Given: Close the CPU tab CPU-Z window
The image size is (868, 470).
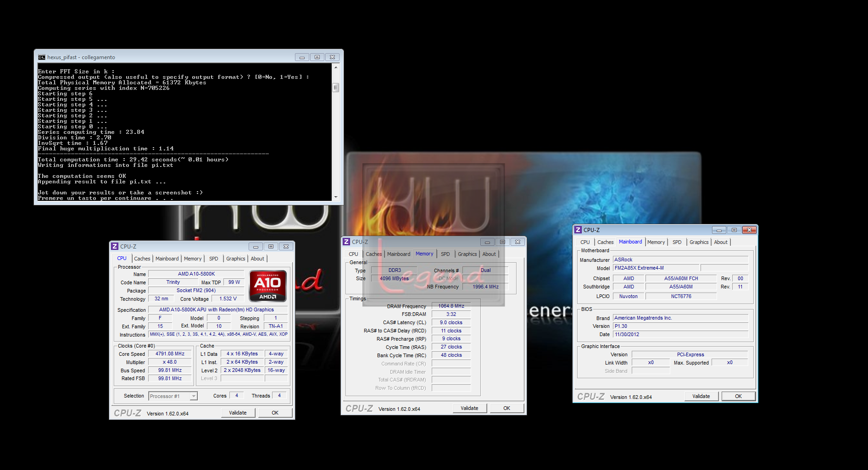Looking at the screenshot, I should point(286,246).
